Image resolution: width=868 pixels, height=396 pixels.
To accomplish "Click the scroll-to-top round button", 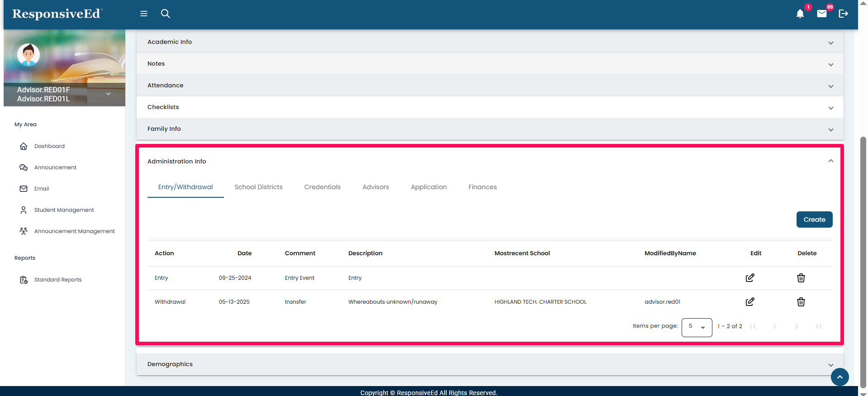I will 840,377.
